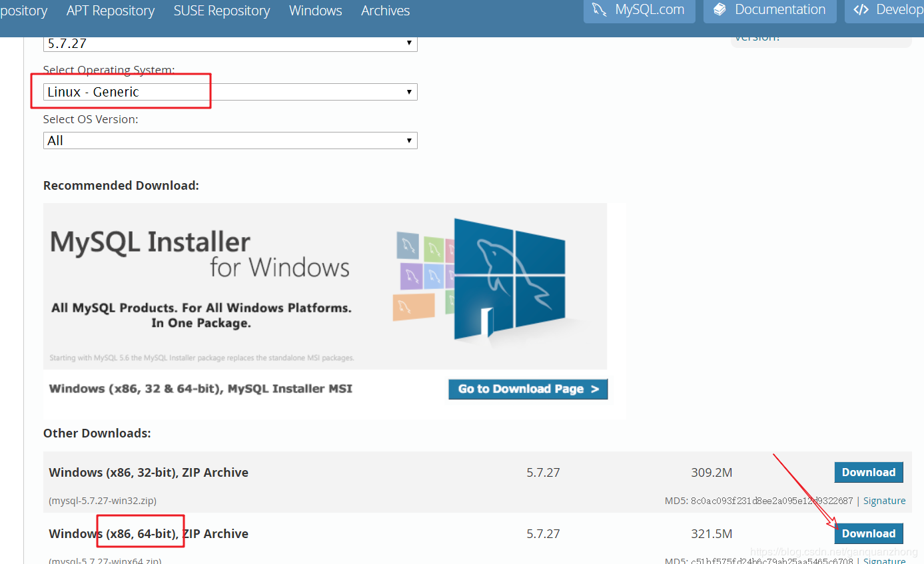924x564 pixels.
Task: Click the 321.5M file size
Action: [x=711, y=534]
